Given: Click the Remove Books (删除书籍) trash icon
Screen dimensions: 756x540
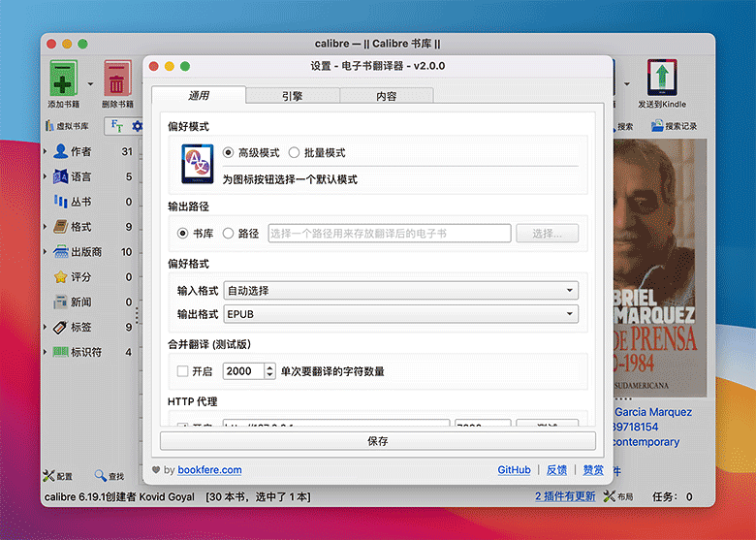Looking at the screenshot, I should pos(117,79).
